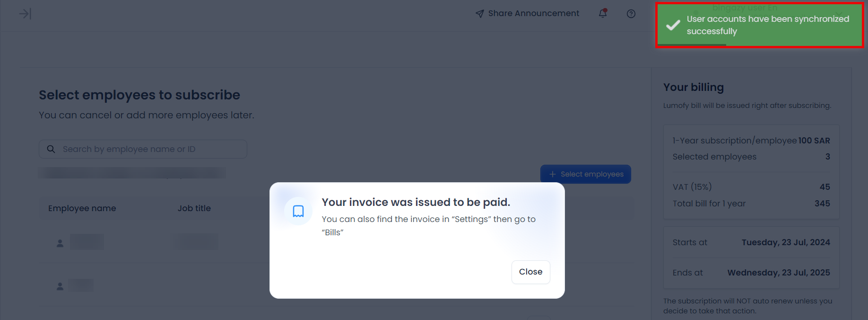Screen dimensions: 868x320
Task: Expand the user profile dropdown chevron
Action: point(839,13)
